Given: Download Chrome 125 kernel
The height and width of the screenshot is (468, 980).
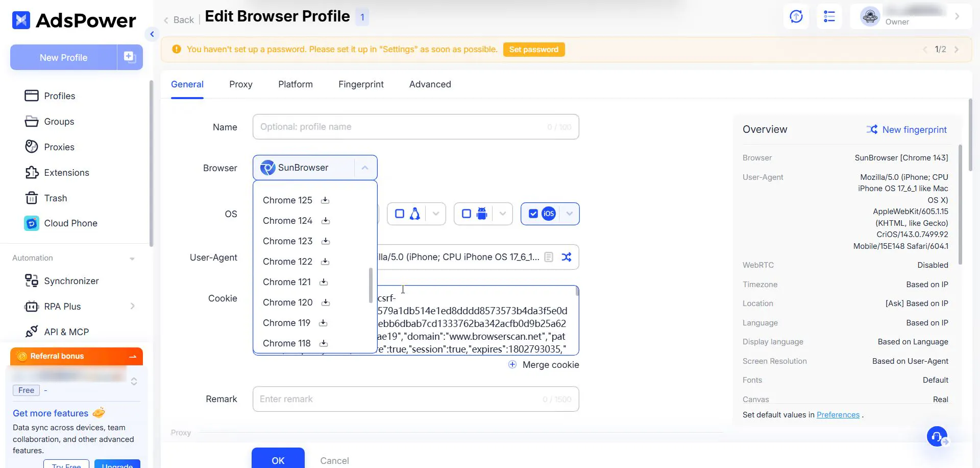Looking at the screenshot, I should click(325, 200).
